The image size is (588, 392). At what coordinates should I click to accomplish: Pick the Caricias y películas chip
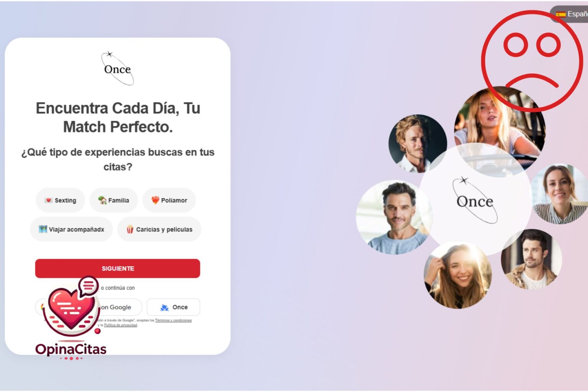(159, 229)
